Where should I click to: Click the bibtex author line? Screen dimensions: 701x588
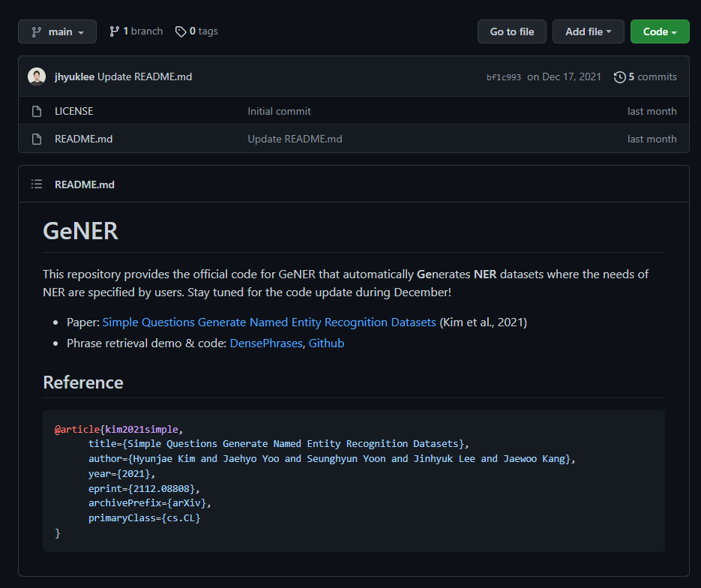coord(331,459)
